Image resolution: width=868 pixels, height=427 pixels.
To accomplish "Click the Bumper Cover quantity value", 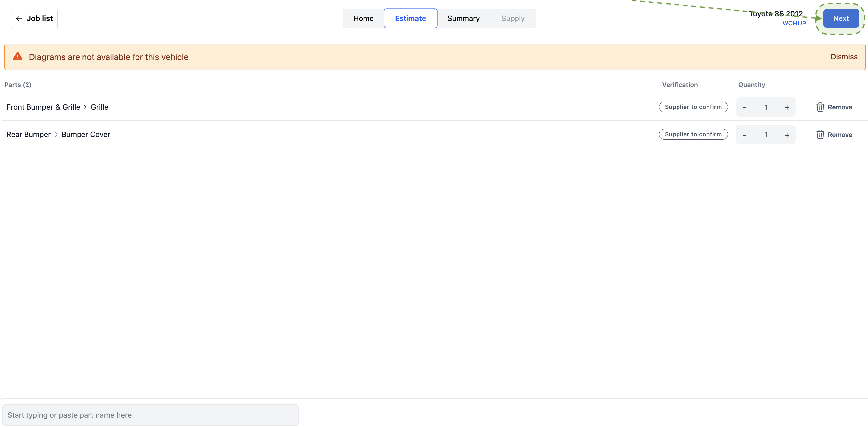I will [x=766, y=135].
